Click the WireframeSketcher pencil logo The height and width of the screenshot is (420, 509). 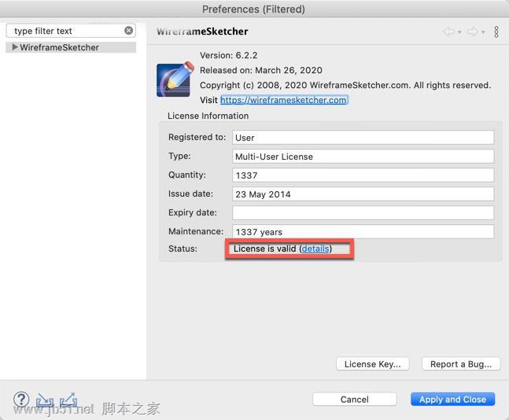click(175, 79)
